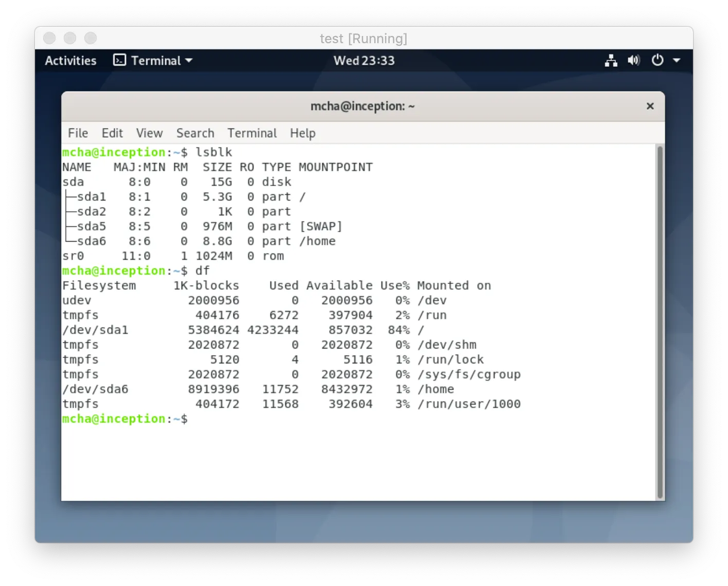The image size is (728, 586).
Task: Click the "392604" available value
Action: pos(351,405)
